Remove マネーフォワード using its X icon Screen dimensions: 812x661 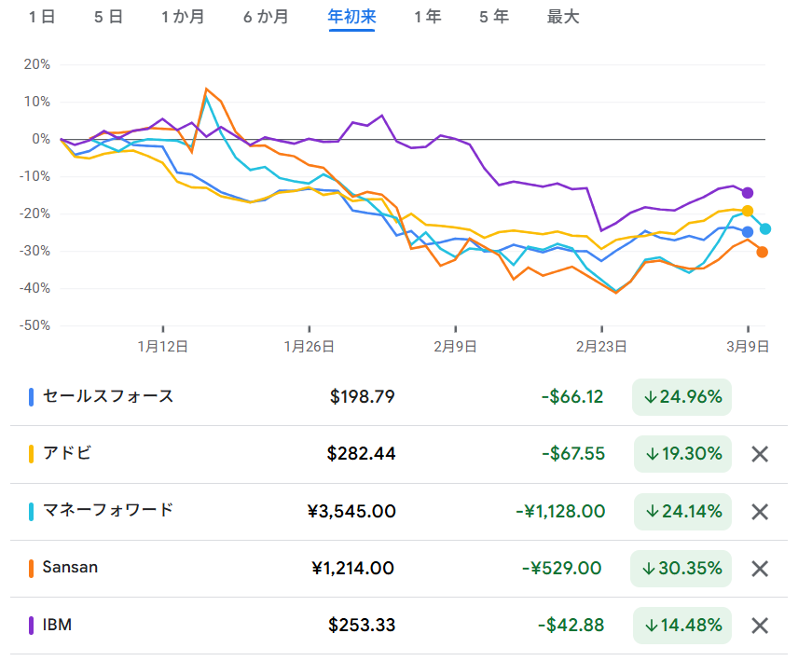click(x=761, y=511)
